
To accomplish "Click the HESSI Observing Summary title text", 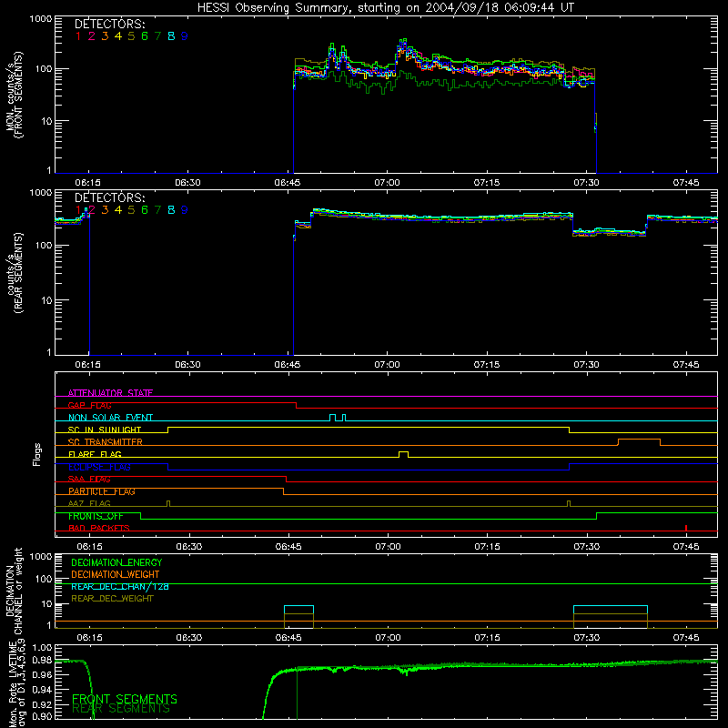I will (385, 8).
